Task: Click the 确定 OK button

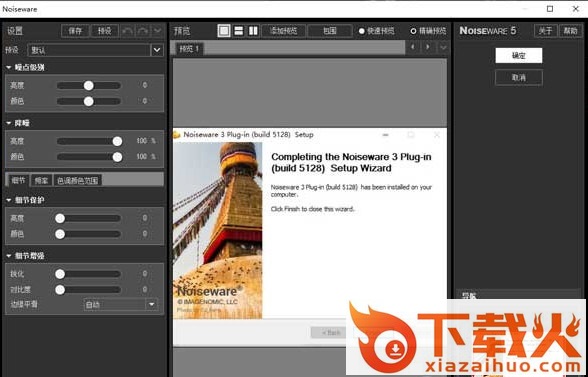Action: coord(519,56)
